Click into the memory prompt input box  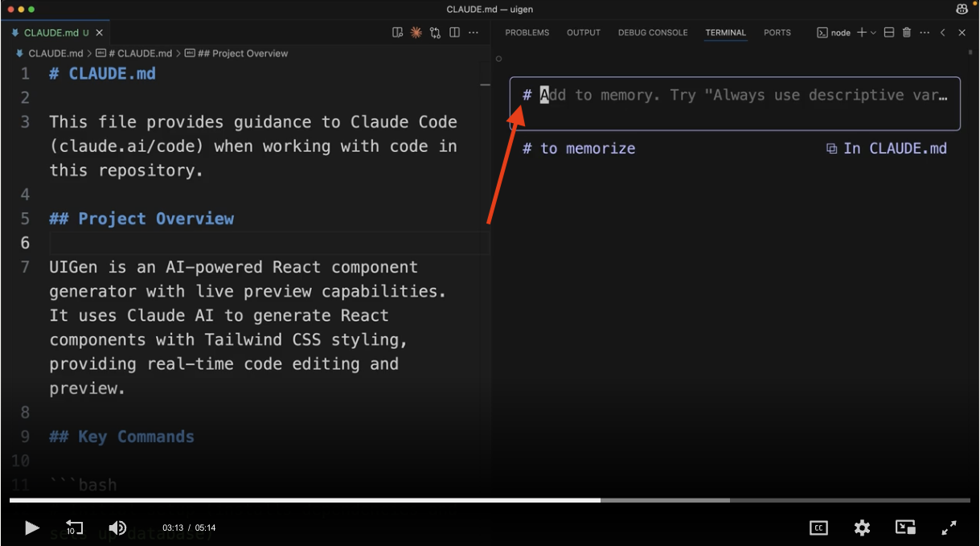(x=735, y=103)
